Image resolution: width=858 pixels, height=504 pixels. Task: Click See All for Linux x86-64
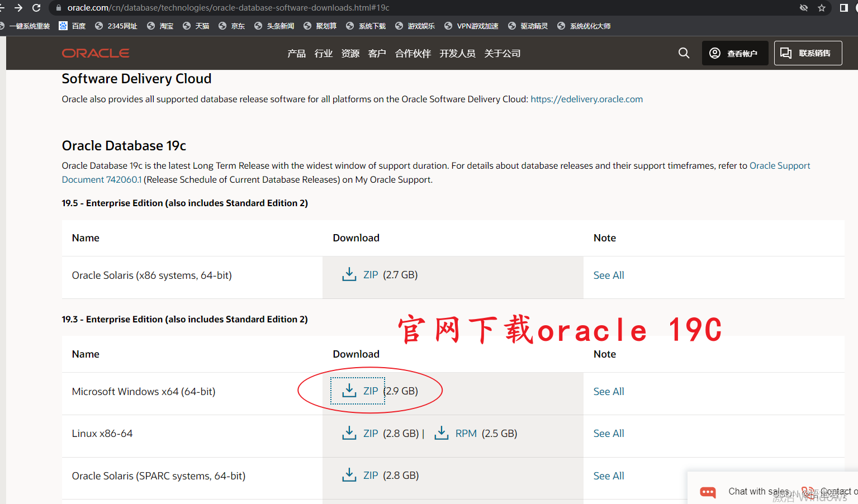pyautogui.click(x=609, y=433)
